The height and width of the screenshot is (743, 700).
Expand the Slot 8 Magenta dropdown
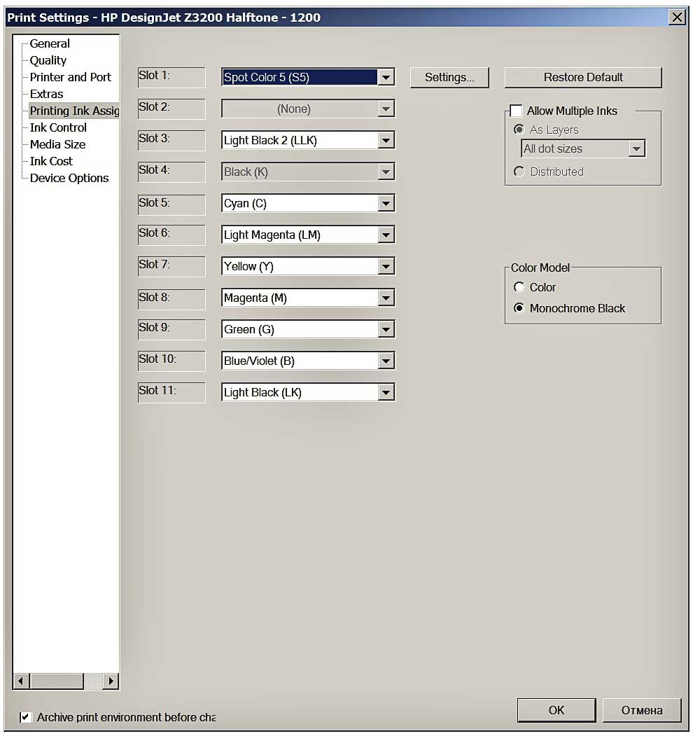(x=308, y=298)
